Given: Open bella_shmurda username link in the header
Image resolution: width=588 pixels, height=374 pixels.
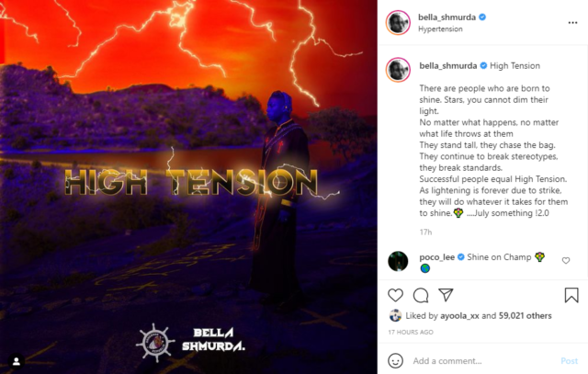Looking at the screenshot, I should coord(447,17).
